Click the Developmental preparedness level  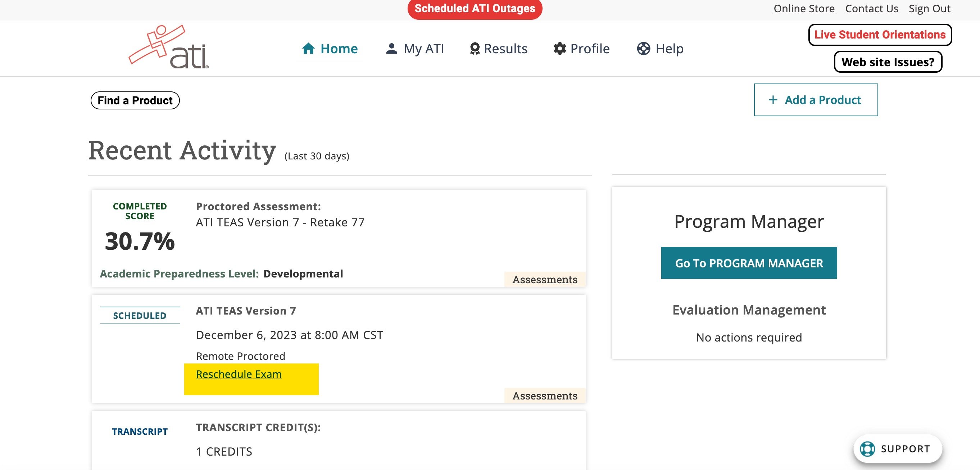click(303, 274)
